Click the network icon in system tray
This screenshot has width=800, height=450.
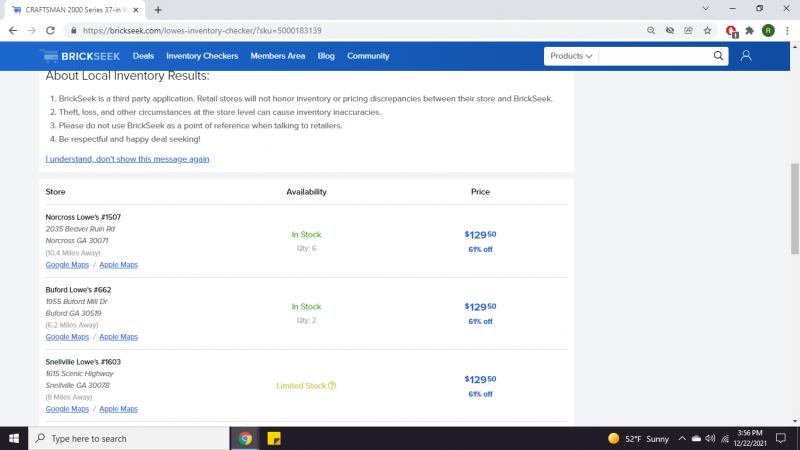click(725, 438)
